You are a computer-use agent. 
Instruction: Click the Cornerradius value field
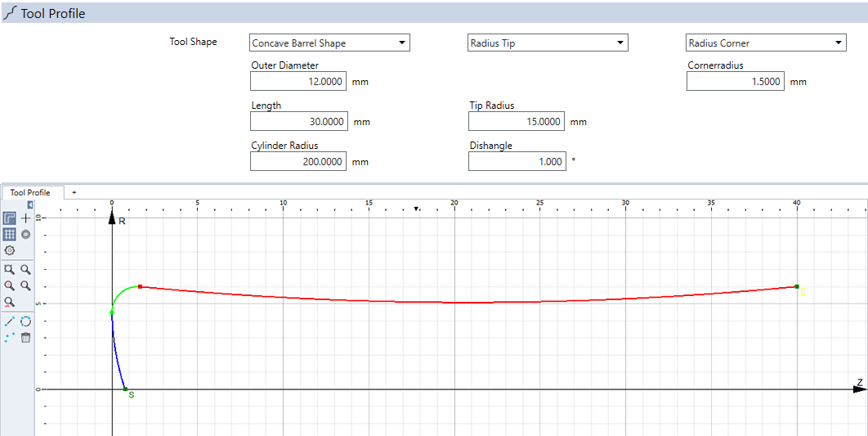(x=735, y=81)
